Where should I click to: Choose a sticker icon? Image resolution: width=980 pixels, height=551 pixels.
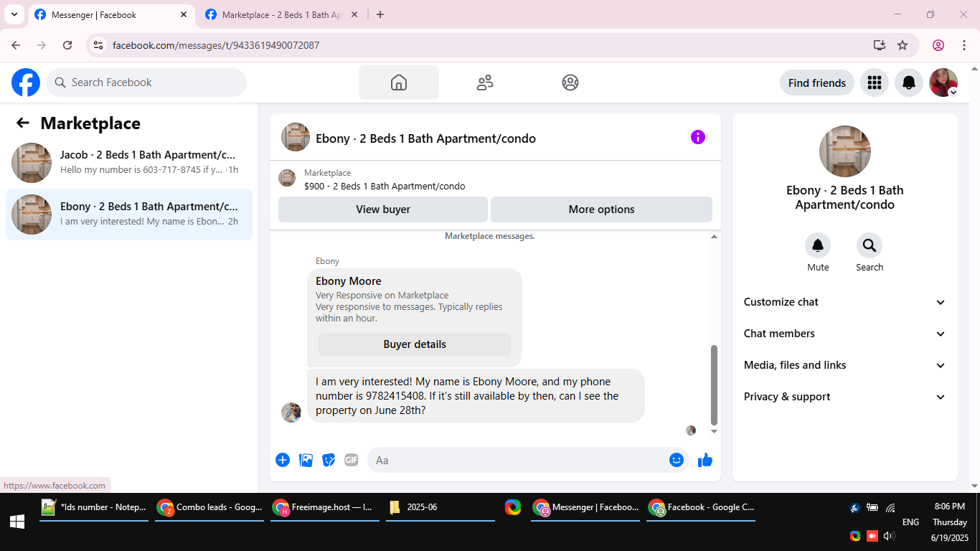[329, 460]
